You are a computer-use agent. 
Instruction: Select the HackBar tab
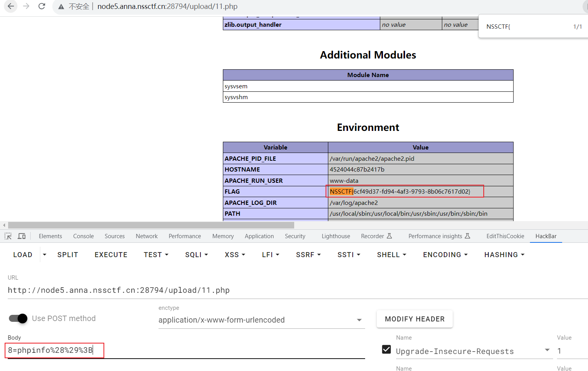pos(546,236)
